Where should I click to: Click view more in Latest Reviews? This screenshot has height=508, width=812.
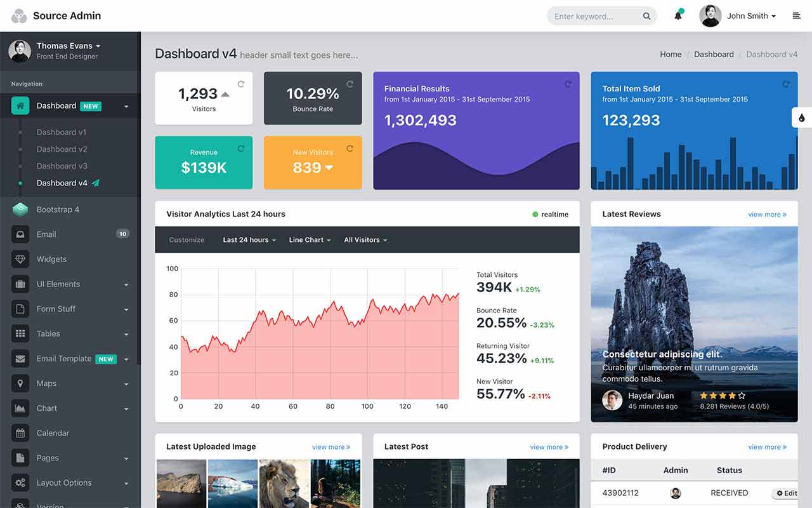(x=767, y=215)
